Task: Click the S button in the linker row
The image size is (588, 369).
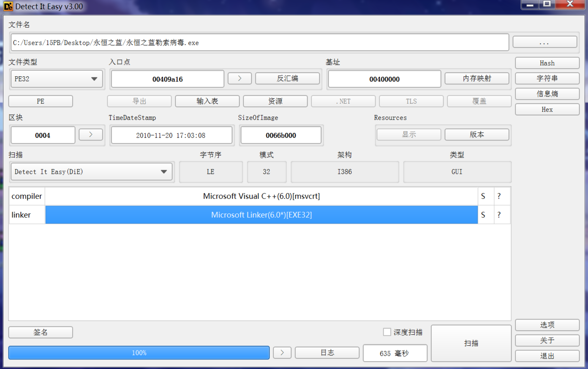Action: 483,215
